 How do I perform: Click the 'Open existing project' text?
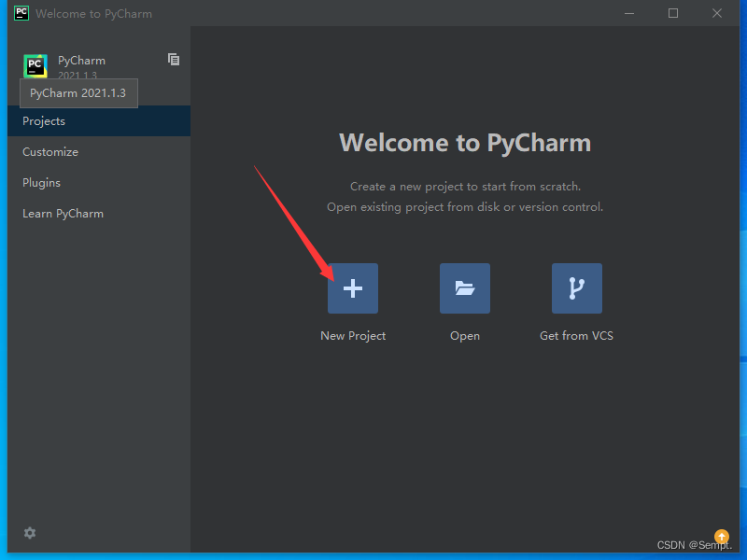point(465,207)
